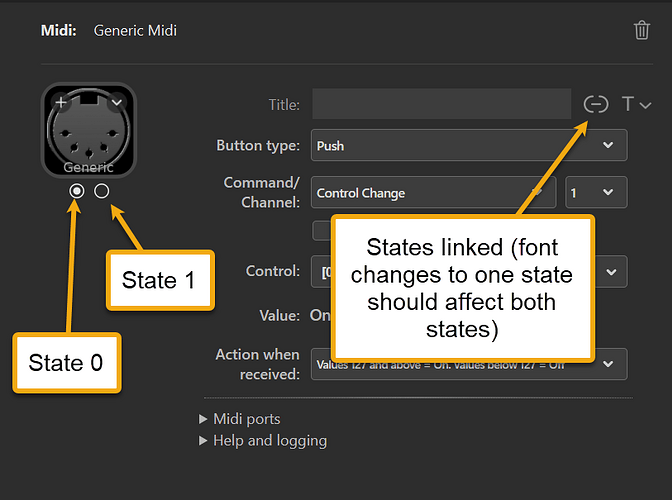
Task: Click the plus icon on key image
Action: [x=61, y=102]
